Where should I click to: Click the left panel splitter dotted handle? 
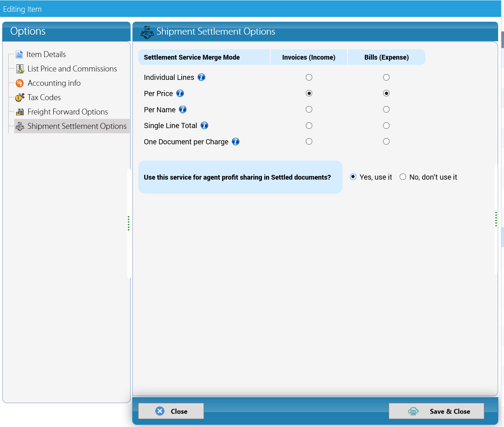tap(128, 223)
